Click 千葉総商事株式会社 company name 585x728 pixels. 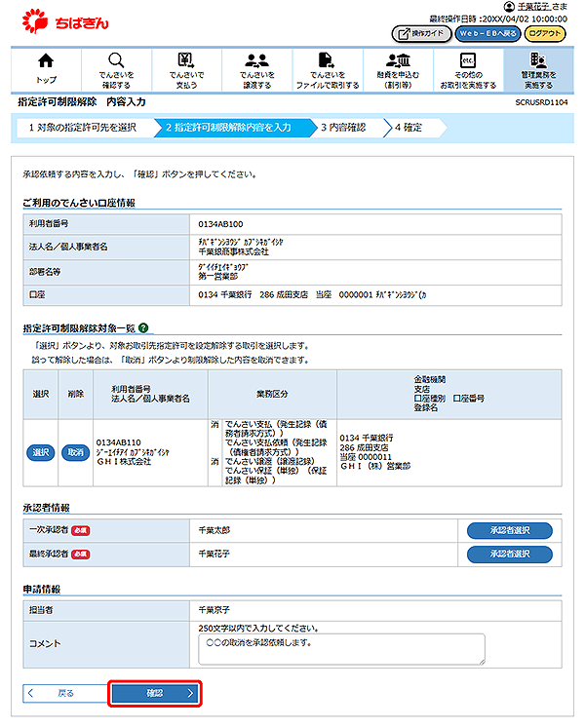[x=233, y=251]
